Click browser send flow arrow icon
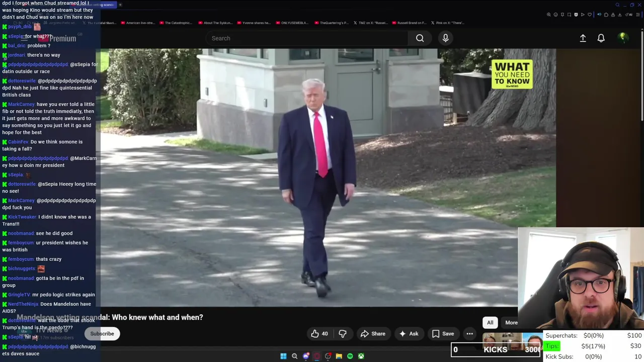The width and height of the screenshot is (644, 362). pos(583,15)
